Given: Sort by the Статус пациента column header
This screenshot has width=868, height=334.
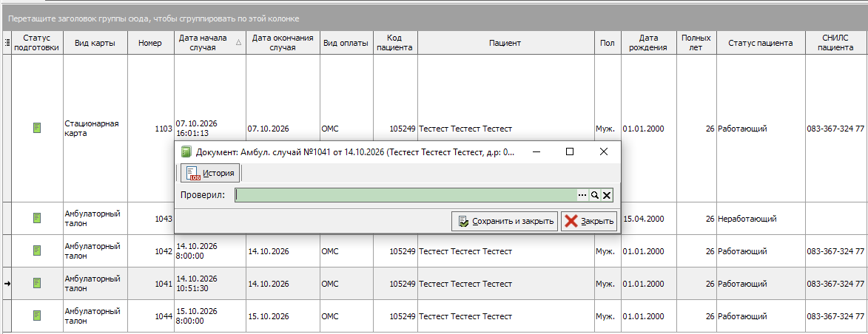Looking at the screenshot, I should coord(761,43).
